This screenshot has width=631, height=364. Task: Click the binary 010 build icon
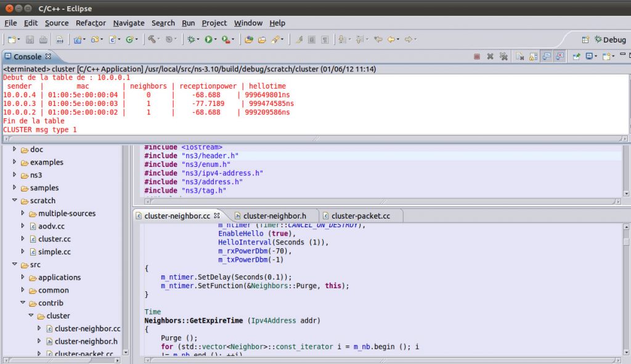pos(60,39)
